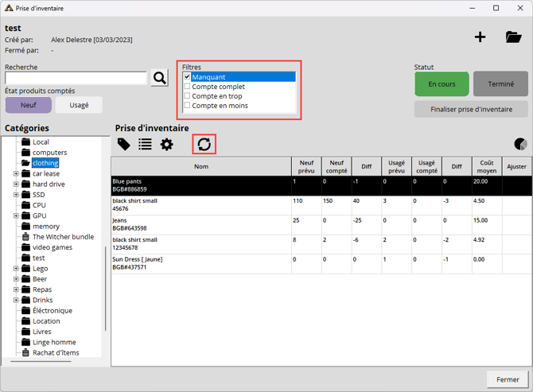Click Finaliser prise d'inventaire button

(471, 110)
